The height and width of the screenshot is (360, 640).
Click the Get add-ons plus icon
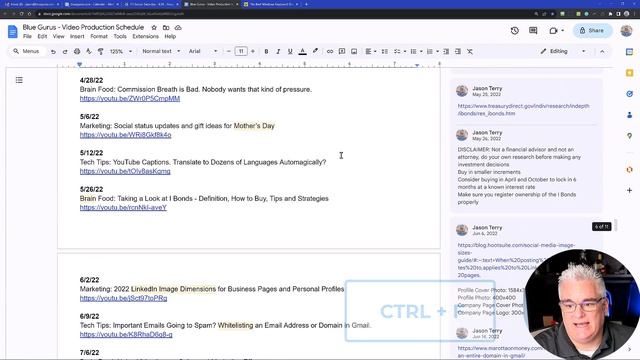(x=629, y=190)
